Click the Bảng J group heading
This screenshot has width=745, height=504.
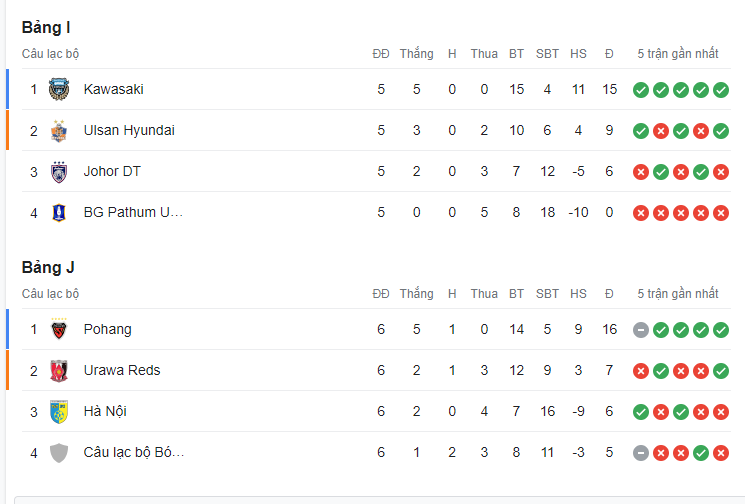[x=48, y=267]
